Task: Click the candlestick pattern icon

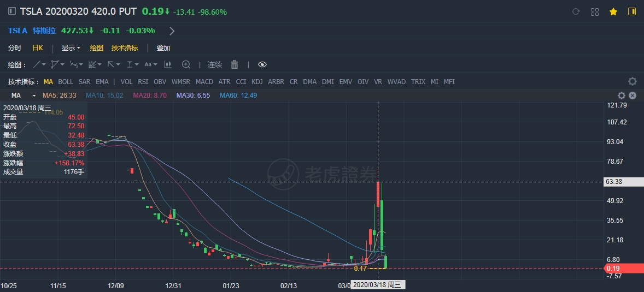Action: coord(168,64)
